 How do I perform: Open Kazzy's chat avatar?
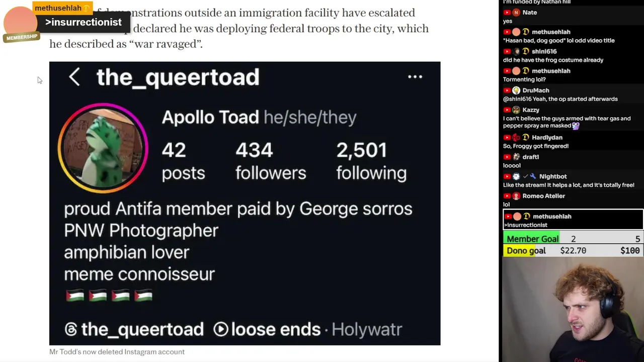click(x=516, y=110)
